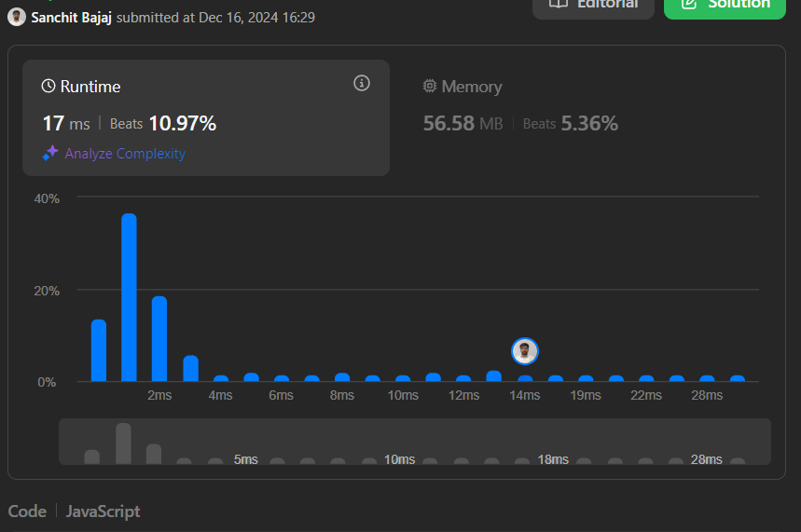Open the Analyze Complexity link
The width and height of the screenshot is (801, 532).
click(x=125, y=154)
